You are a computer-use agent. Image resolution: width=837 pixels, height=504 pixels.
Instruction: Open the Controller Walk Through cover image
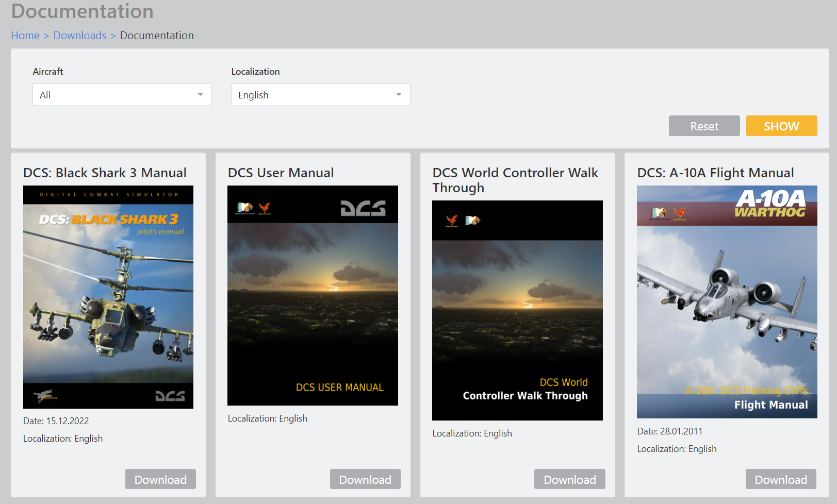(517, 310)
